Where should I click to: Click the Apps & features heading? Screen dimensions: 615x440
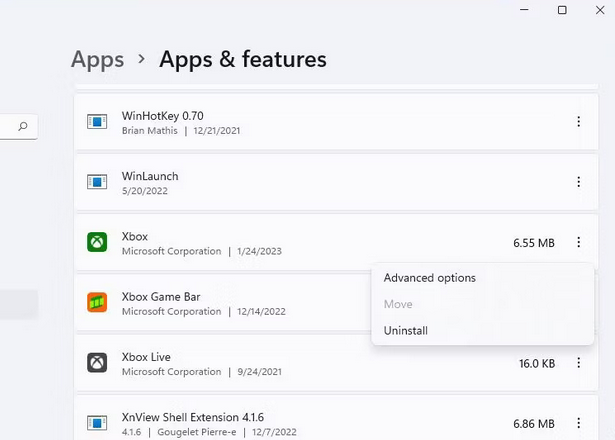[243, 59]
